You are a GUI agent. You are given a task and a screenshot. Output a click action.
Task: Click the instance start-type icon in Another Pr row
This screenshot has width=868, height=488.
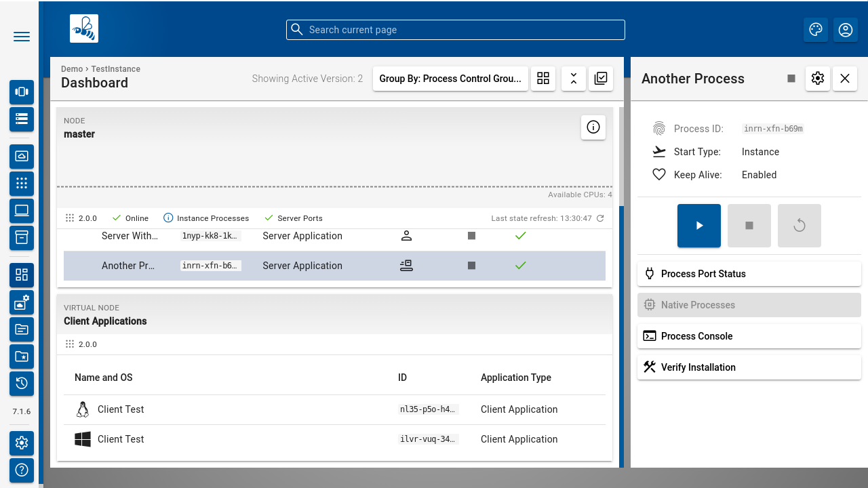406,266
